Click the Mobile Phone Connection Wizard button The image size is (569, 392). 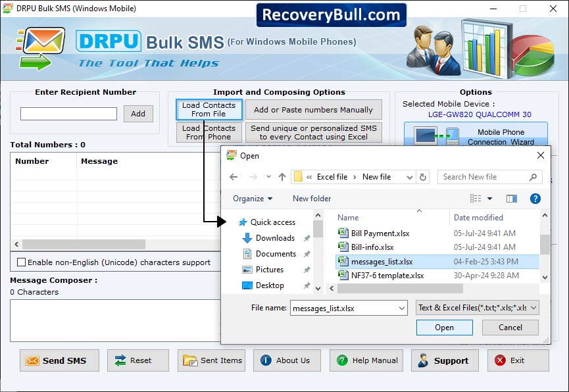pyautogui.click(x=476, y=134)
